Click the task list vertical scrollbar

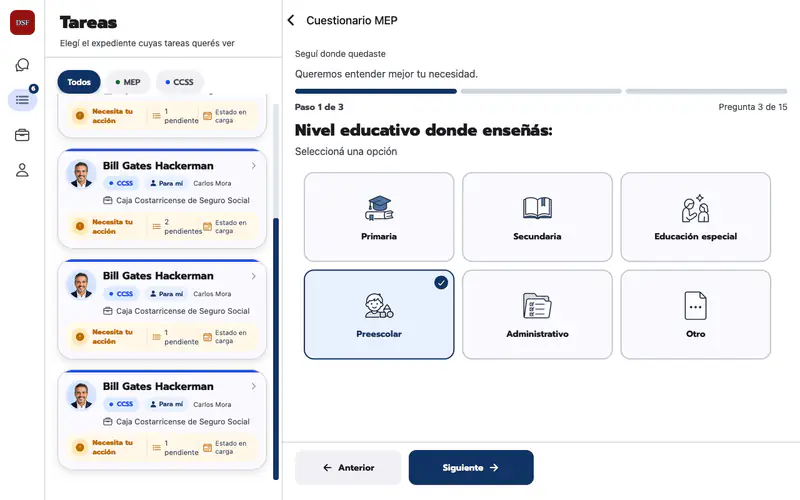point(276,348)
